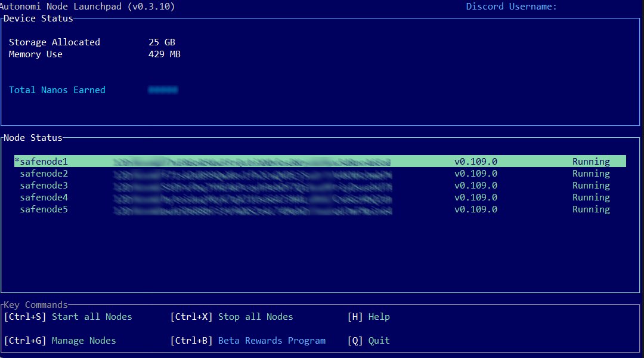Click blurred address of safenode5
Image resolution: width=644 pixels, height=358 pixels.
click(x=253, y=209)
